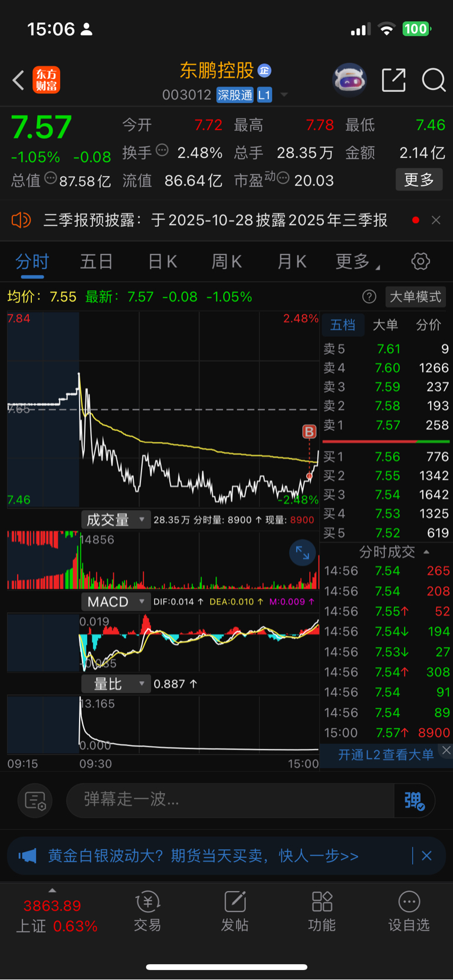
Task: Expand the 更多 chart periods menu
Action: [357, 262]
